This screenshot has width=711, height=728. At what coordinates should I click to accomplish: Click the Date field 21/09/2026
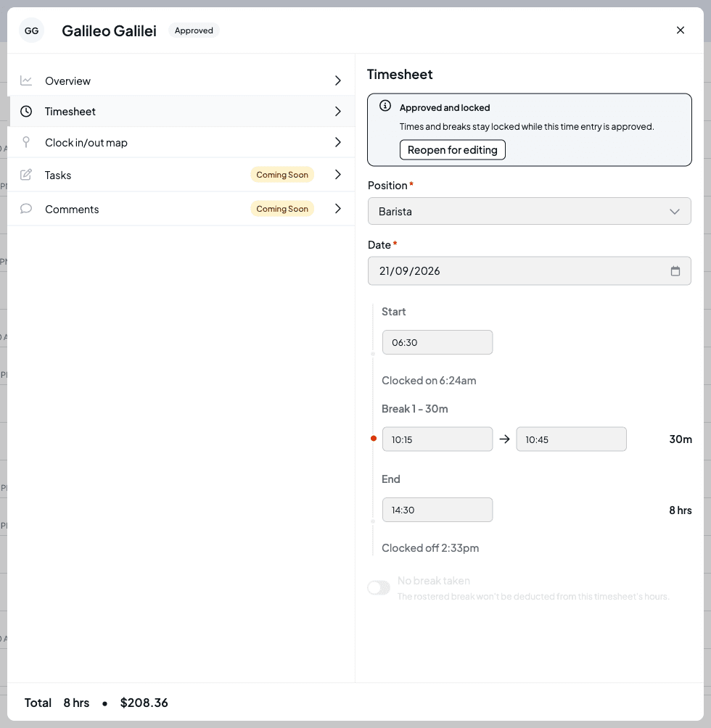[x=530, y=271]
